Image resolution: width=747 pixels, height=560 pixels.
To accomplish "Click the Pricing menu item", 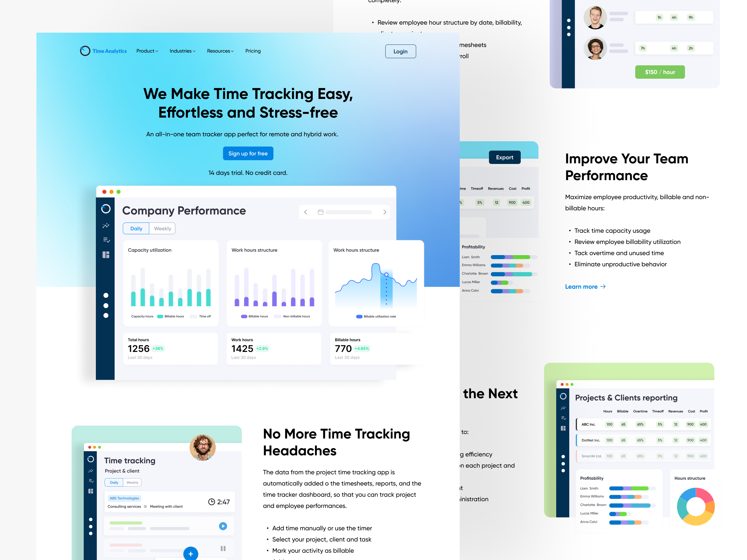I will (x=253, y=51).
